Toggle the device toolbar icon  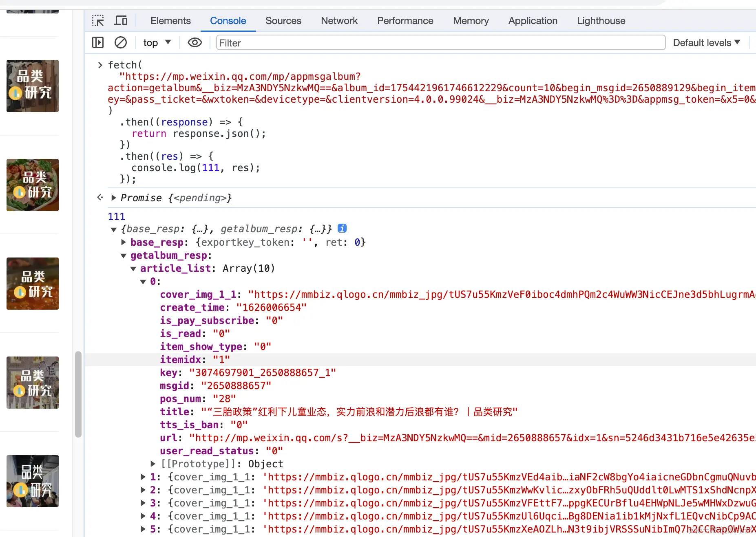pyautogui.click(x=121, y=20)
